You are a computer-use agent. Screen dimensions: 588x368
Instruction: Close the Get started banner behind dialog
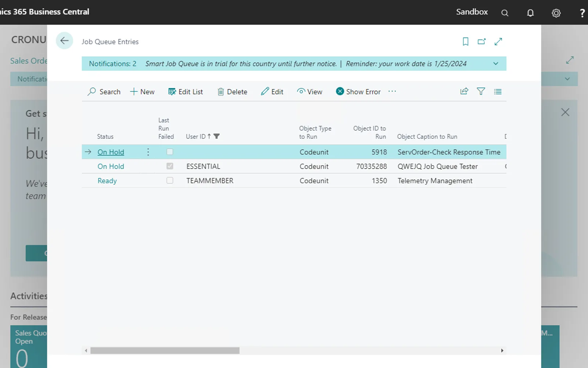[x=565, y=112]
